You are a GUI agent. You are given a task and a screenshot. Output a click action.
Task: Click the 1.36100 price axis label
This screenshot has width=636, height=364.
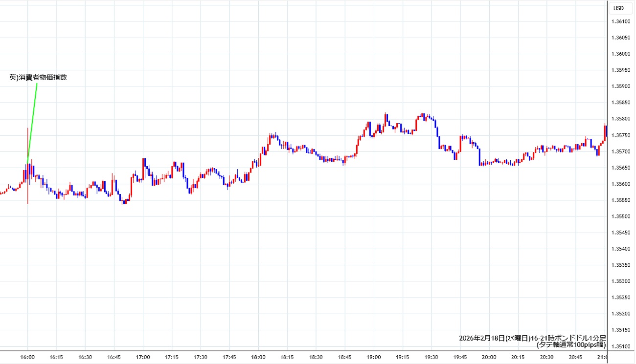pos(621,21)
